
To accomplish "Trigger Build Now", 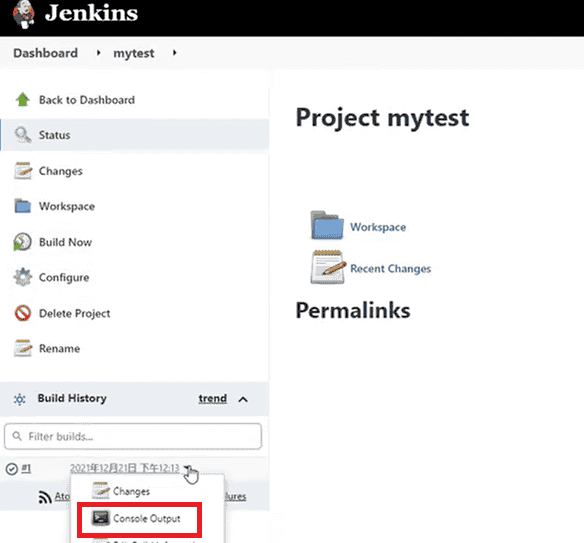I will [66, 242].
